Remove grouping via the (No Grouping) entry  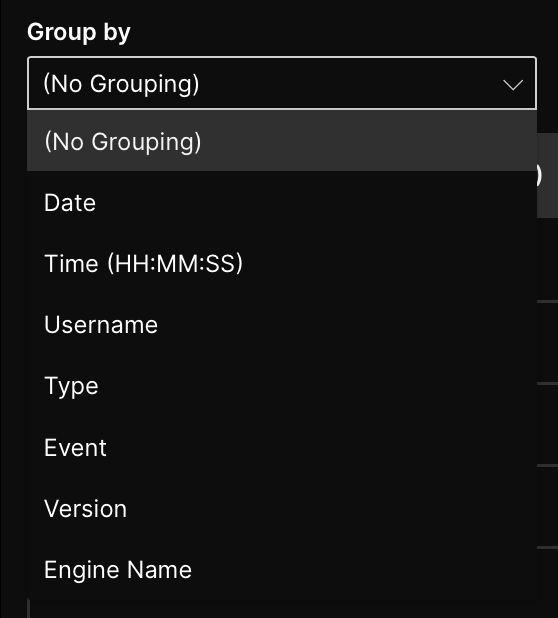click(282, 141)
